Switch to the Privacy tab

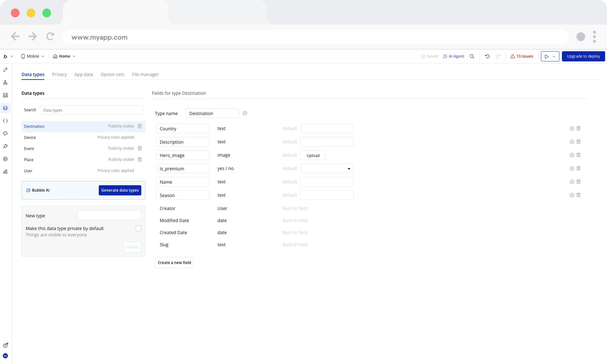pyautogui.click(x=59, y=74)
